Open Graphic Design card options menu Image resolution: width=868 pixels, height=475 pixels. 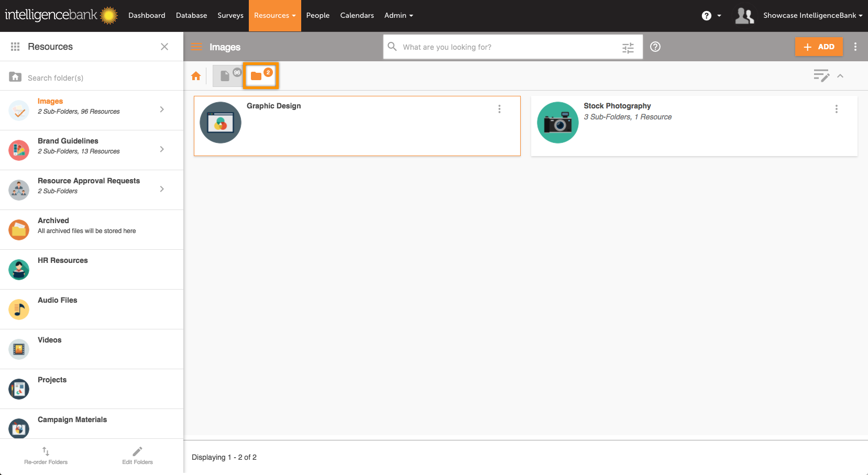point(499,109)
